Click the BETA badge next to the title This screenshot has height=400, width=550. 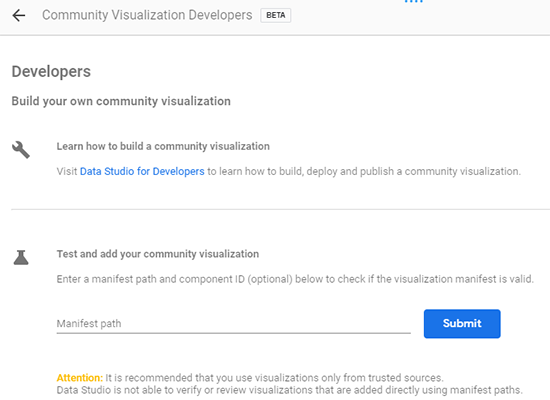coord(276,15)
